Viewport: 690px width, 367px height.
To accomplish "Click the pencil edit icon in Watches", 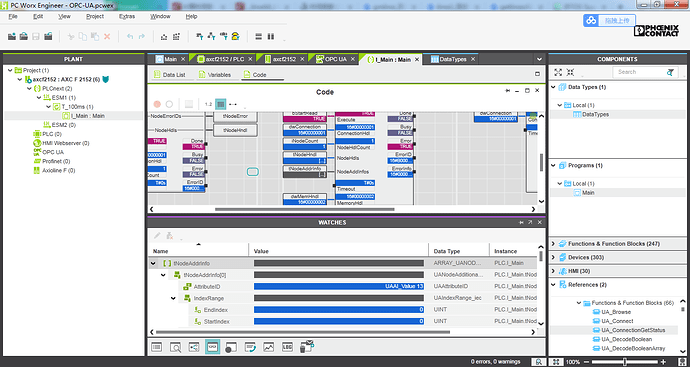I will [157, 236].
